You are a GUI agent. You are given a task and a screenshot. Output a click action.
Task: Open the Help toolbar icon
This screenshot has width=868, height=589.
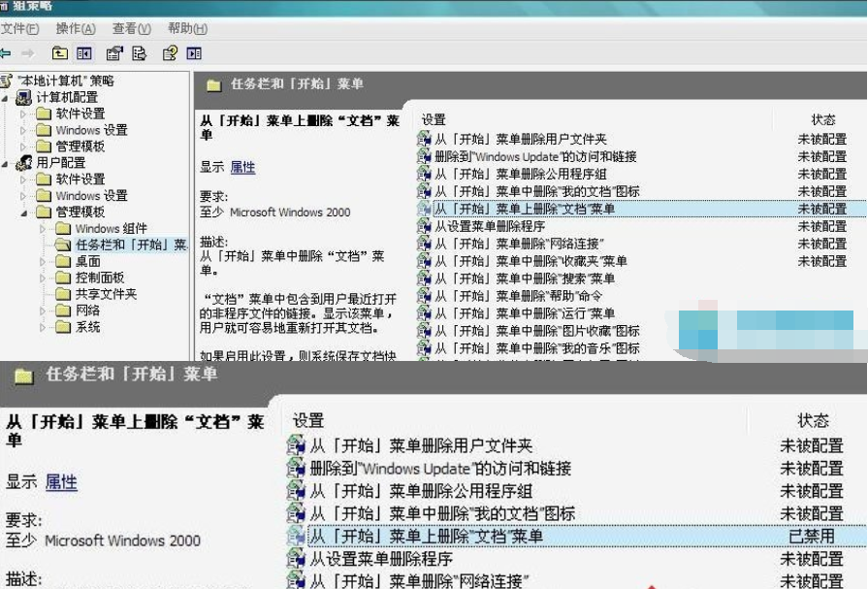(171, 53)
